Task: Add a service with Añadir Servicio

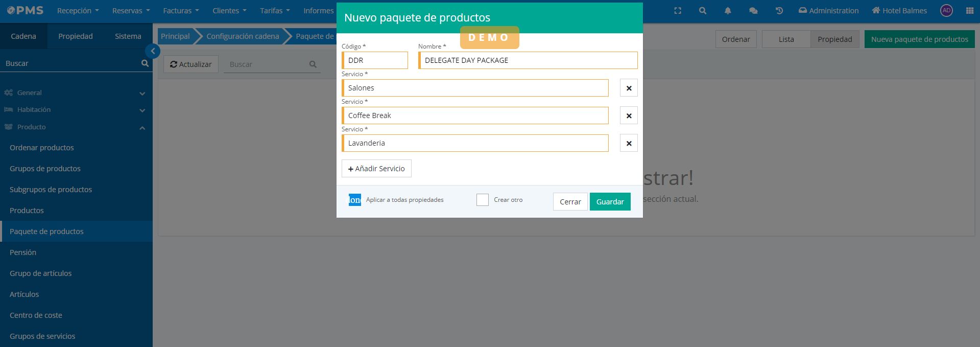Action: point(376,169)
